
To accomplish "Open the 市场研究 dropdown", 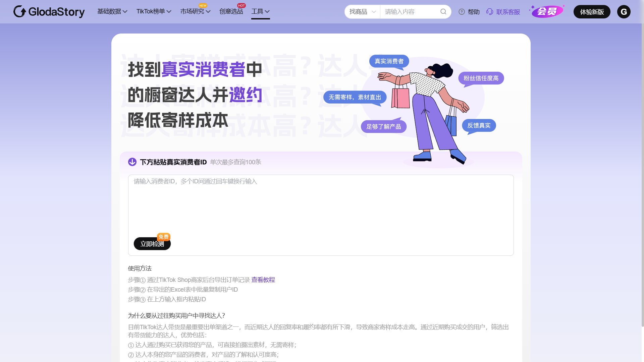I will [195, 11].
